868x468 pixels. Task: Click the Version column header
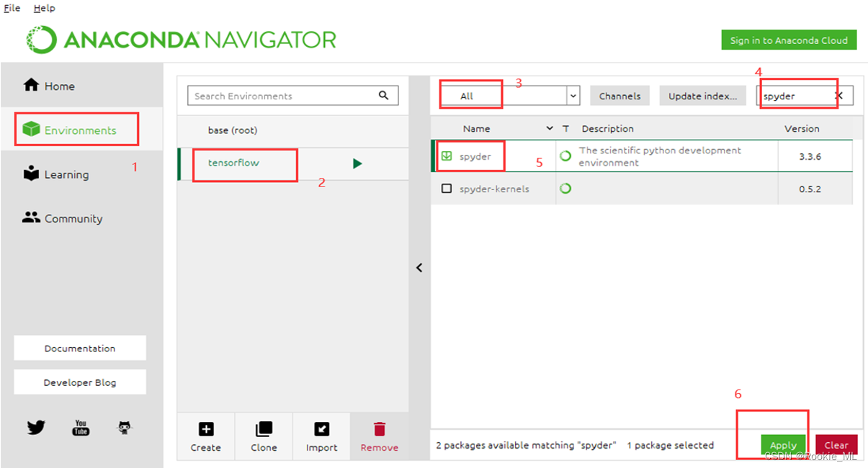tap(802, 128)
